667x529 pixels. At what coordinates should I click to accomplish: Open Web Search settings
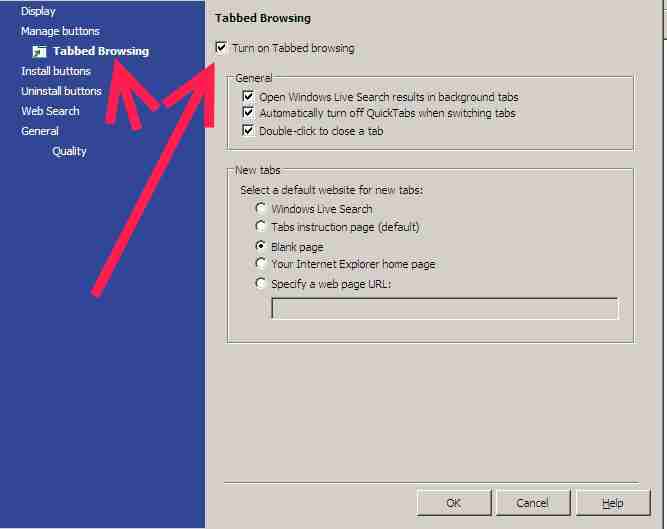[x=50, y=111]
